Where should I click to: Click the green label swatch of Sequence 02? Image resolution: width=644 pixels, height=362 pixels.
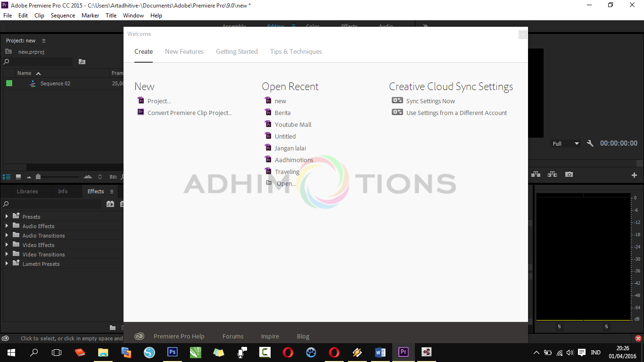click(9, 83)
